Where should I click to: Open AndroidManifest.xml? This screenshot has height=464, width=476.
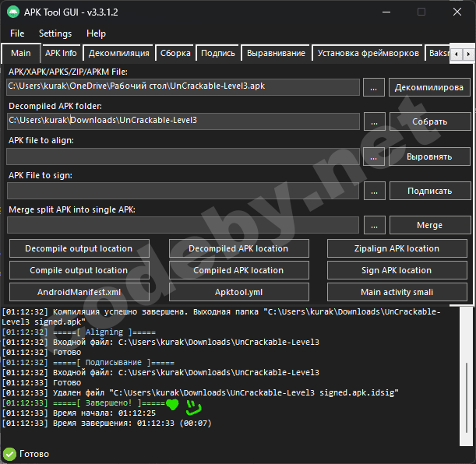point(79,292)
